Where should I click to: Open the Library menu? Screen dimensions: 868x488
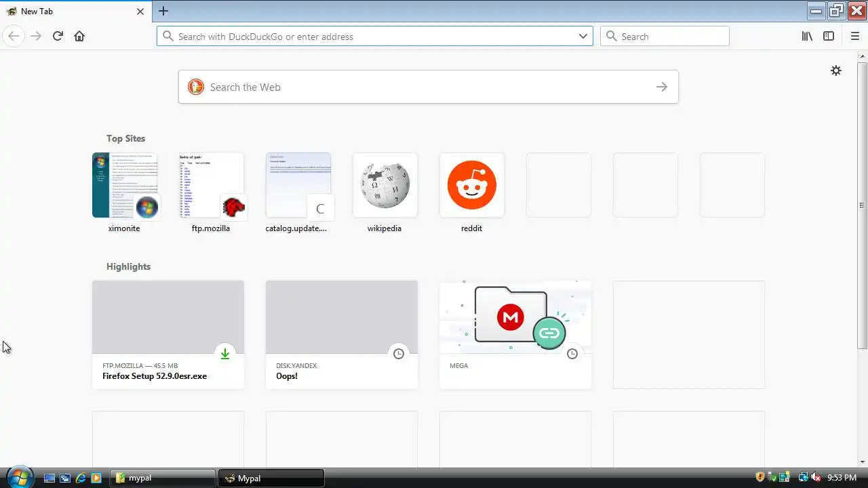click(807, 37)
